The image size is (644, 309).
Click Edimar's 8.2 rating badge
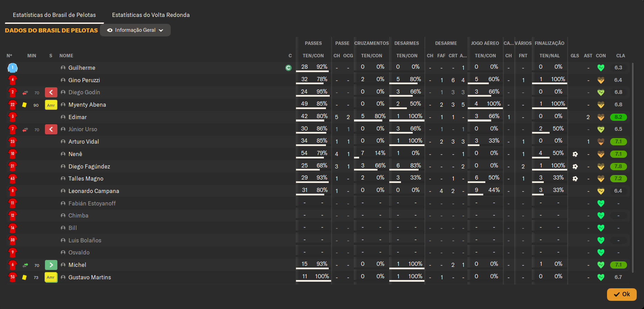[x=618, y=117]
